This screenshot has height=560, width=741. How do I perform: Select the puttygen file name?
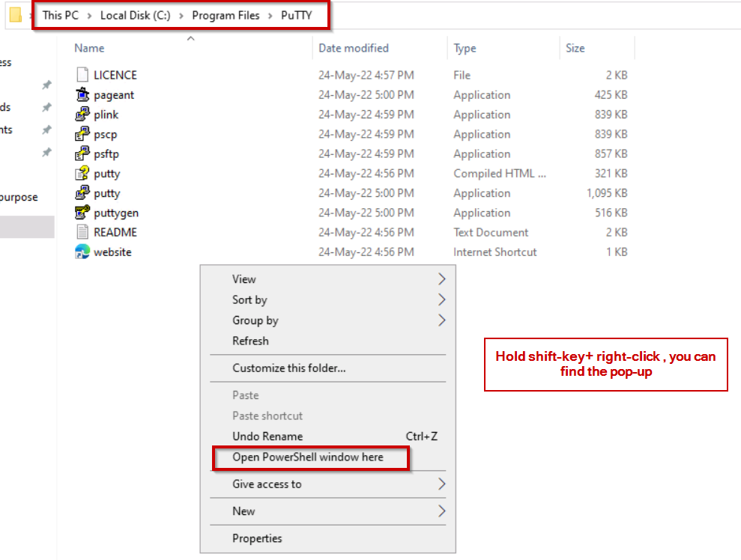tap(116, 213)
